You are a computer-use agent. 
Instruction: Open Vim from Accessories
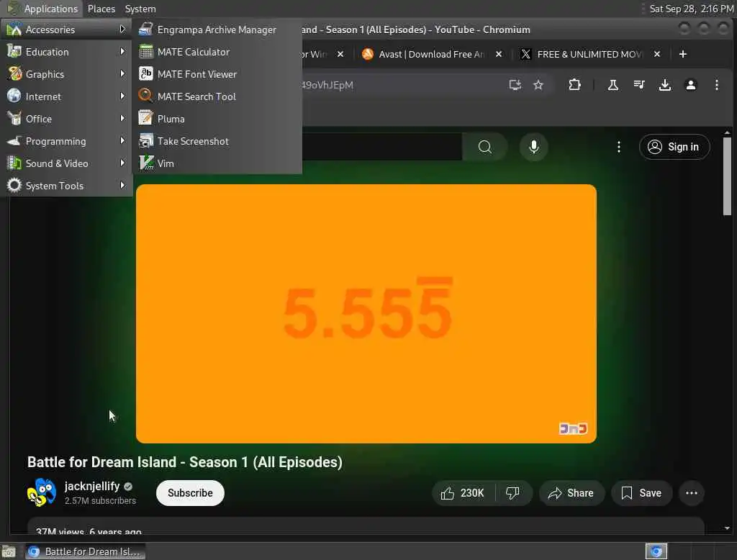pyautogui.click(x=217, y=163)
